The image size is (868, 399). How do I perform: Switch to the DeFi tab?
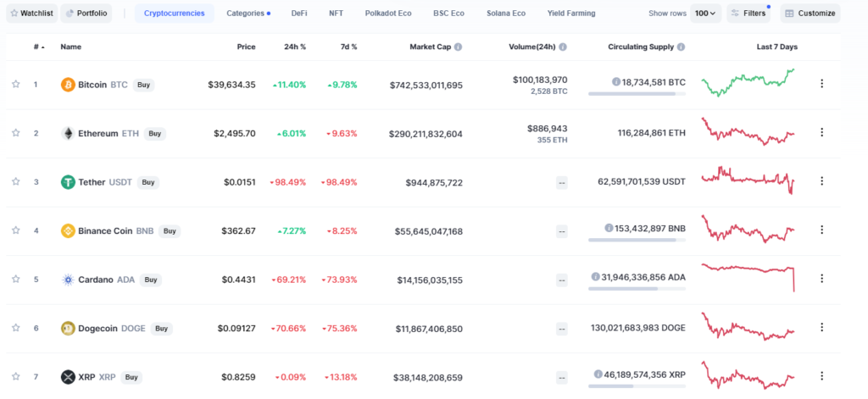point(299,14)
